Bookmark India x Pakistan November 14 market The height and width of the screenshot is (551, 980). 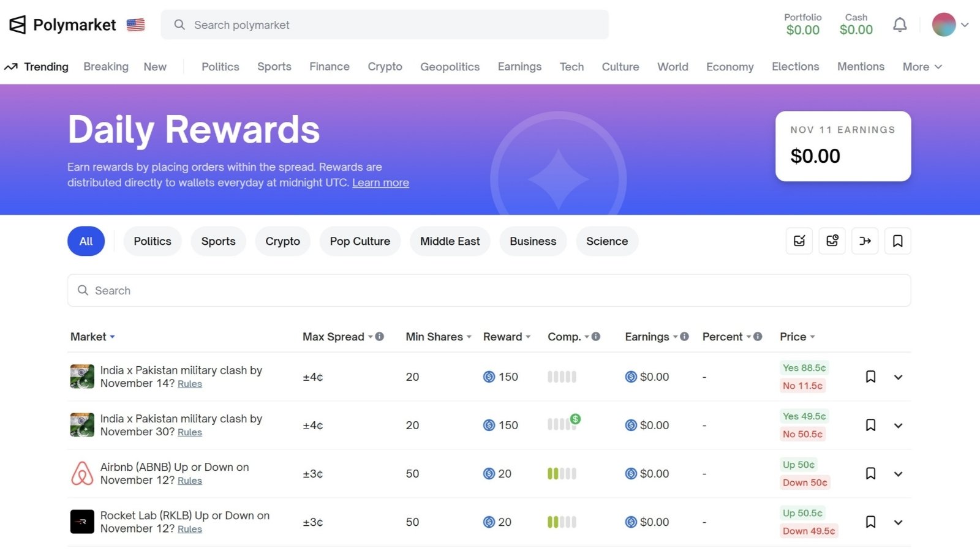click(870, 377)
